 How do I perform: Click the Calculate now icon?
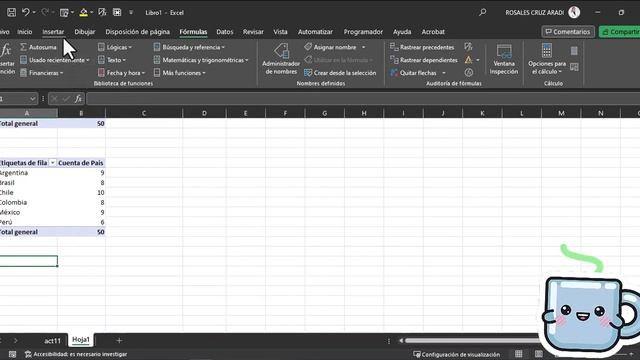(574, 51)
